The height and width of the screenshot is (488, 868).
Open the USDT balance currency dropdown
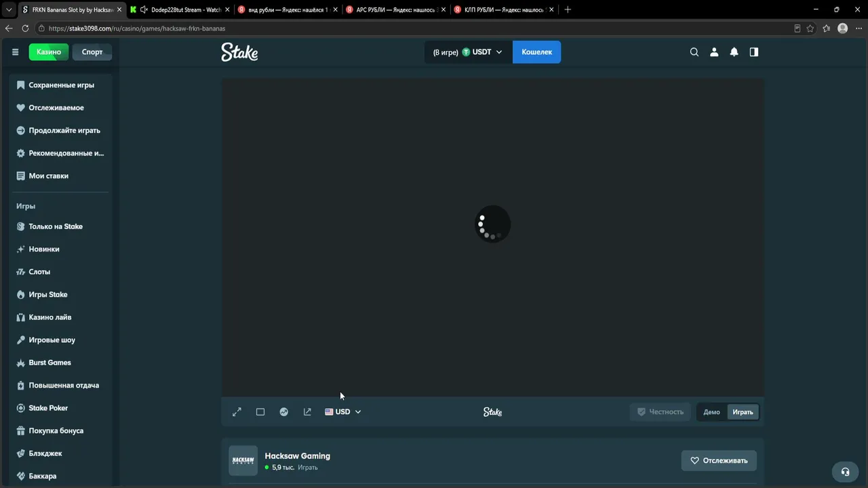pos(468,52)
